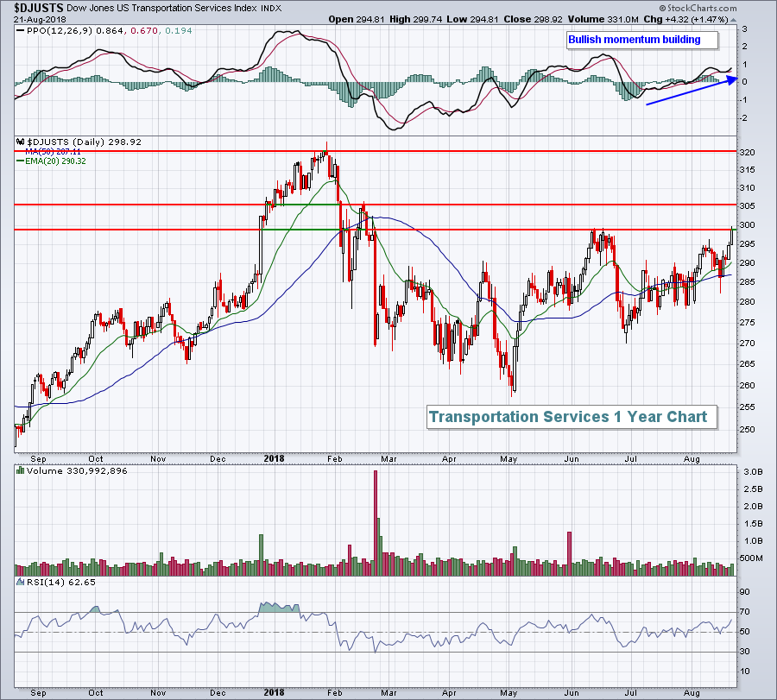Click the green 0.194 PPO histogram value
Viewport: 777px width, 700px height.
click(x=179, y=31)
